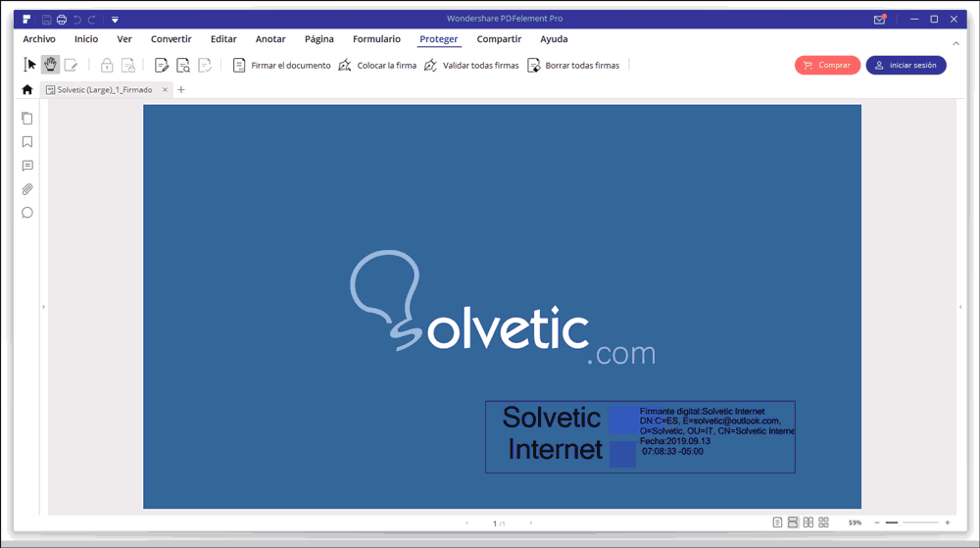The image size is (980, 548).
Task: Open the Editar tab
Action: point(223,39)
